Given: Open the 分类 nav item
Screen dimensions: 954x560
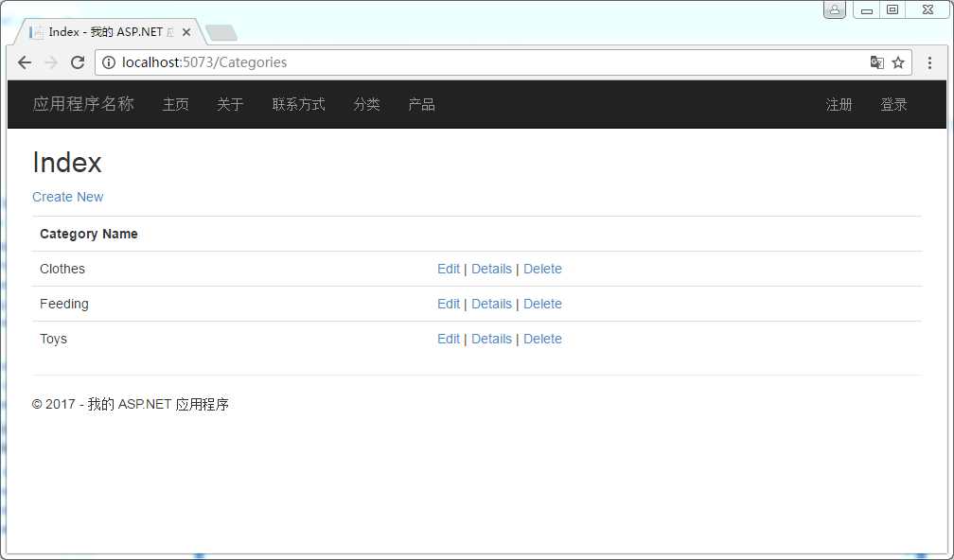Looking at the screenshot, I should (x=367, y=105).
